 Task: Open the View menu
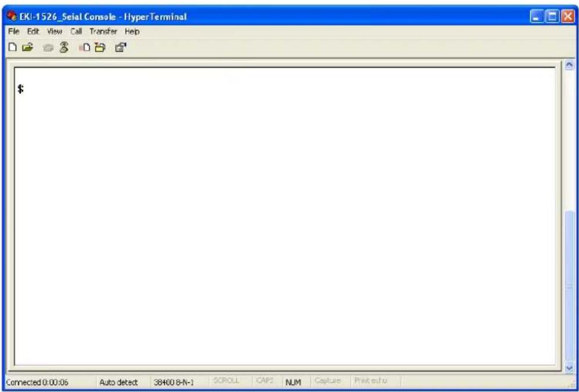55,32
